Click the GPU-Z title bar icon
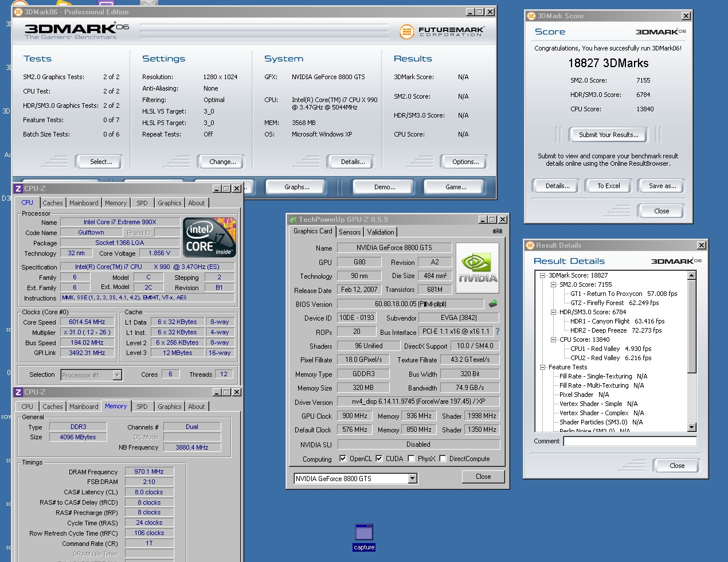 pos(293,219)
